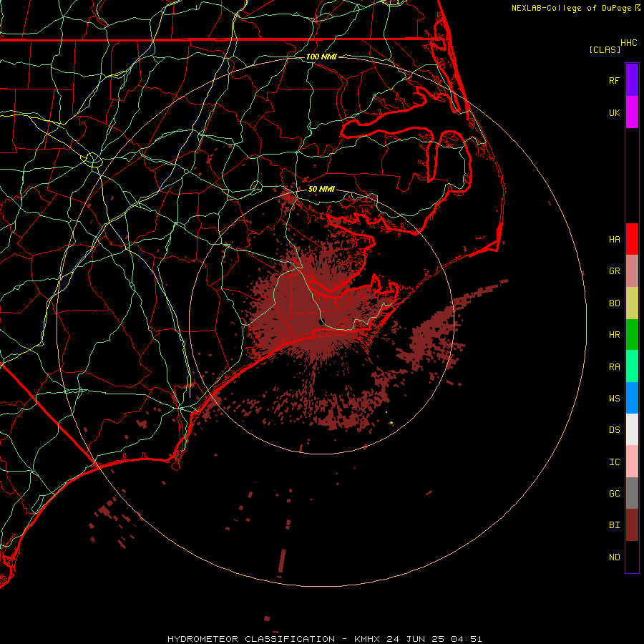Click the brown BI legend color swatch
644x644 pixels.
(x=632, y=525)
